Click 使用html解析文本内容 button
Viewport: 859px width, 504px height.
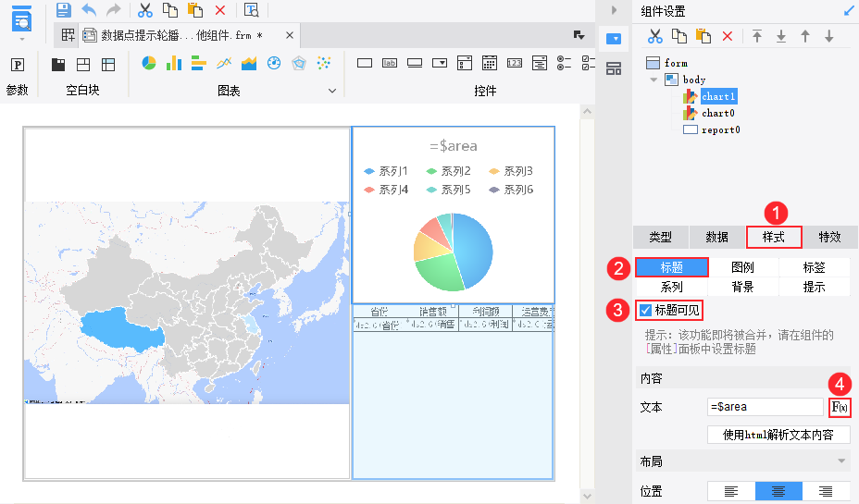778,435
